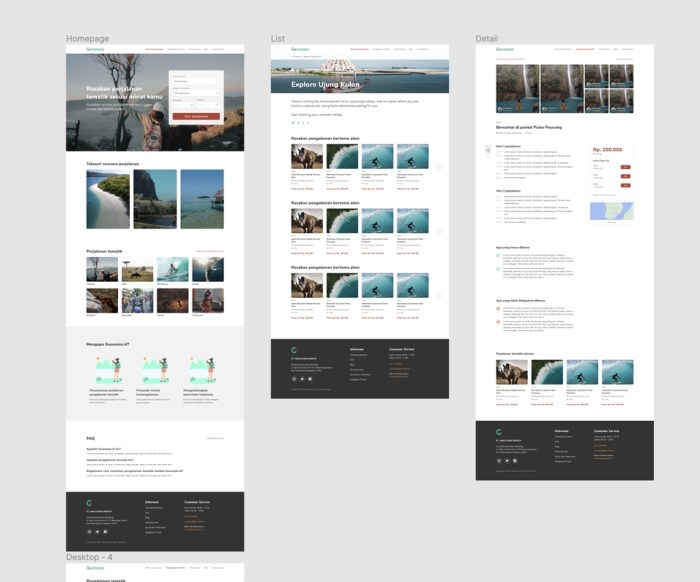Click the green footer logo in List frame

point(293,350)
